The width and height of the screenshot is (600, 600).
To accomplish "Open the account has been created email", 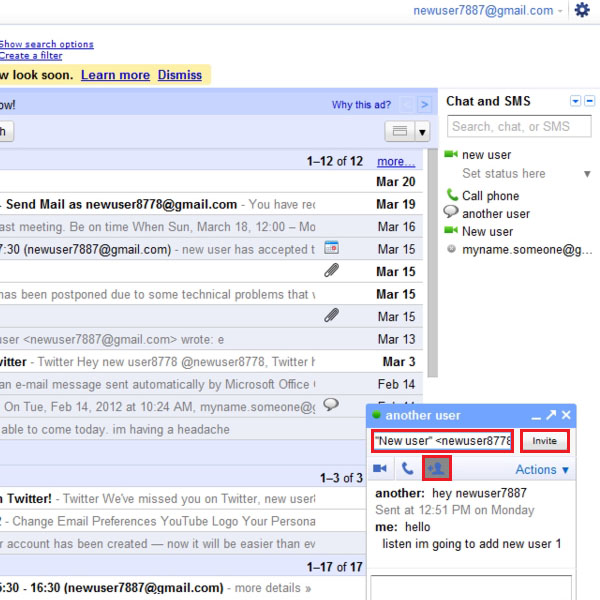I will point(183,544).
